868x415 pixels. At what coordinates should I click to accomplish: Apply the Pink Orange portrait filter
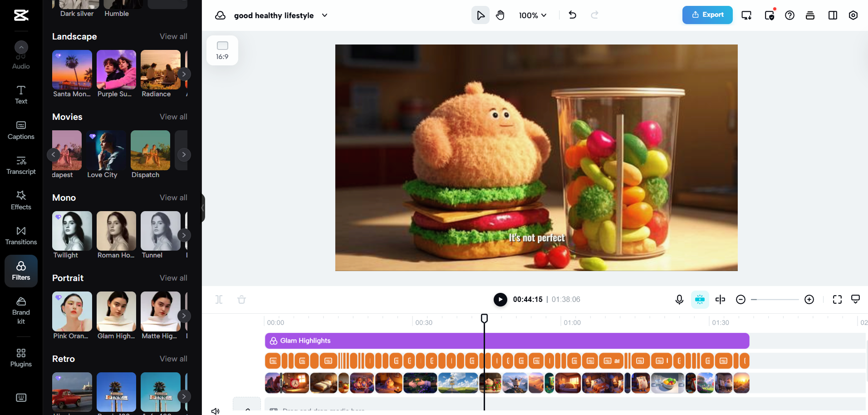pos(72,311)
